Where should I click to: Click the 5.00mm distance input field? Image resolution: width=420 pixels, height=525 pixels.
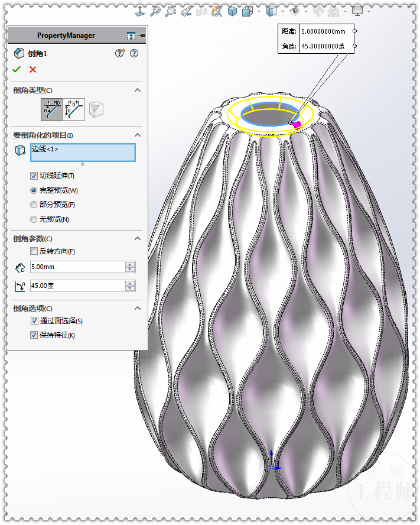pyautogui.click(x=77, y=267)
